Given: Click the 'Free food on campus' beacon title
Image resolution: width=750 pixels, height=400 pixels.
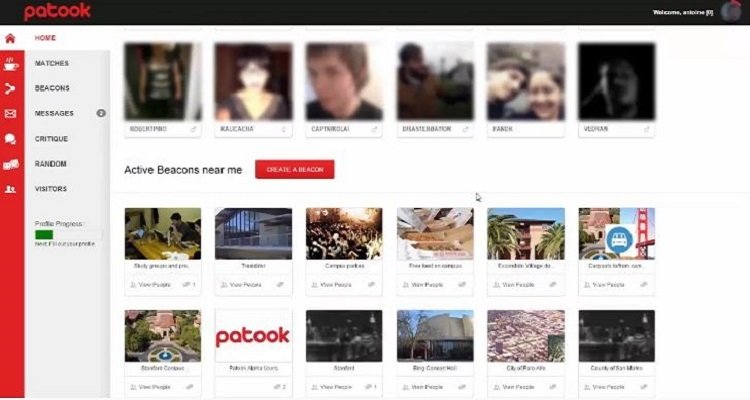Looking at the screenshot, I should [x=435, y=266].
